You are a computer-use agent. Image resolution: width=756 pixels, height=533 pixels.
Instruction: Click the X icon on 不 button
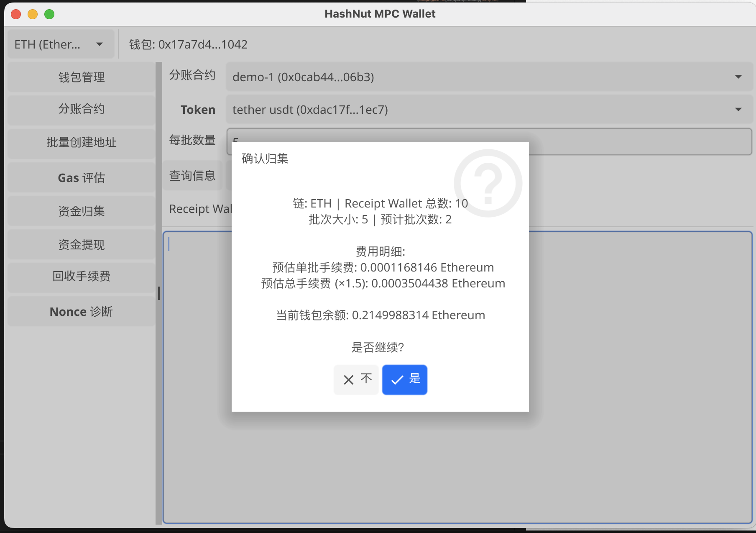[x=349, y=380]
